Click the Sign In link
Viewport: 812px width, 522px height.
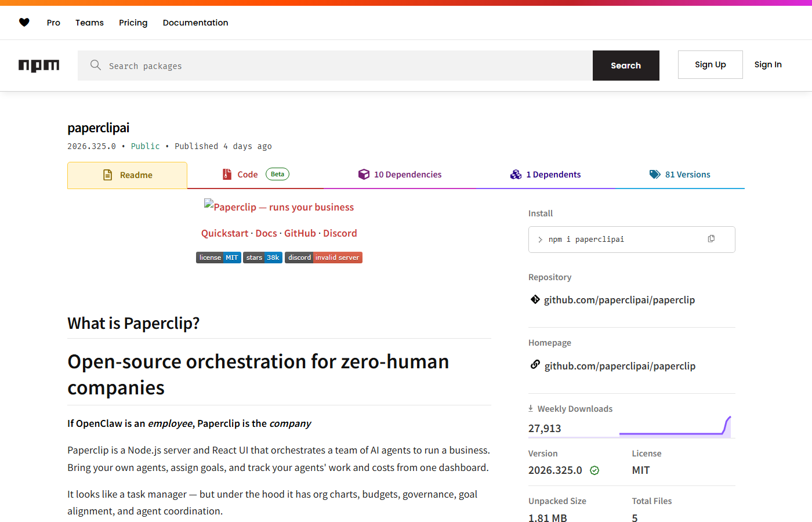coord(768,64)
